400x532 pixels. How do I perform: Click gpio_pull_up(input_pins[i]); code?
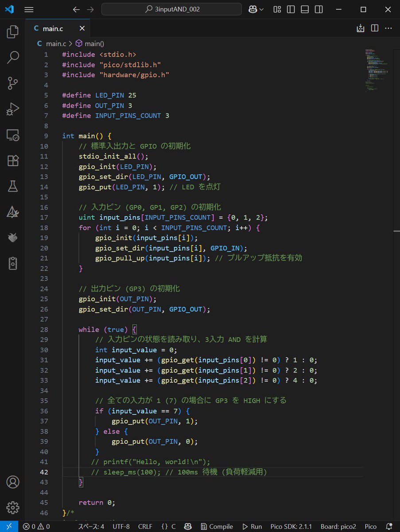point(153,258)
